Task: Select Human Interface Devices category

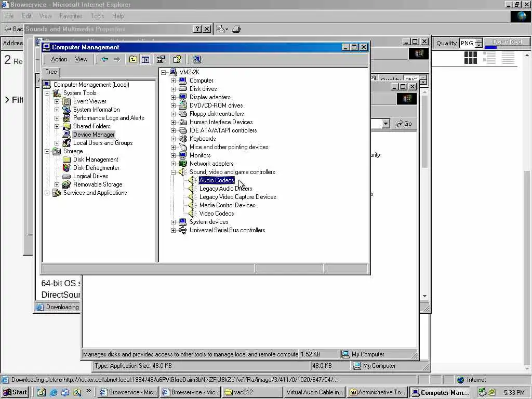Action: 221,122
